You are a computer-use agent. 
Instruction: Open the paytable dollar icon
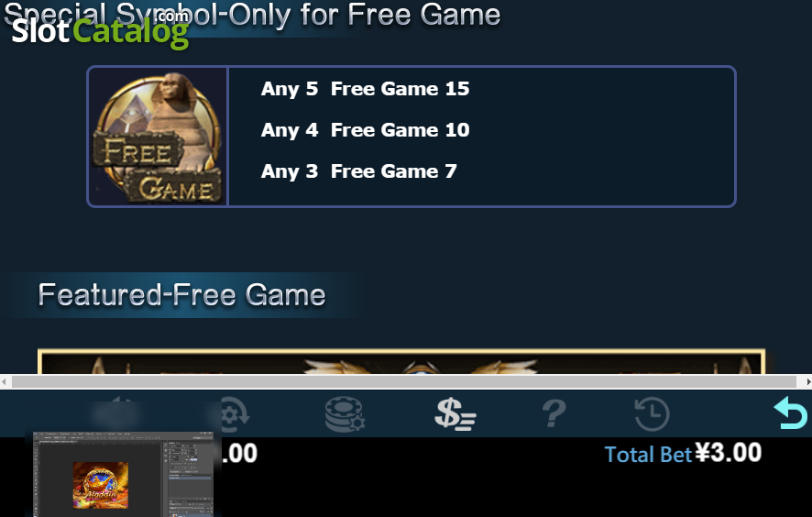click(455, 414)
